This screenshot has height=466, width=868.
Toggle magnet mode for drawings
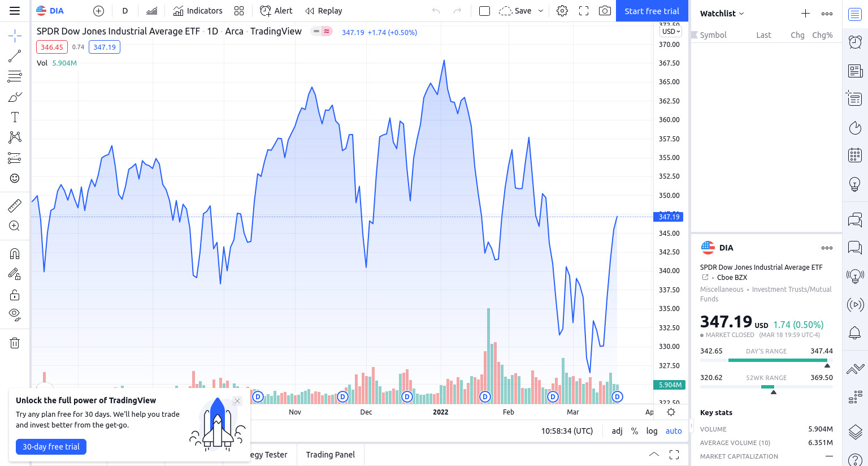click(x=15, y=253)
